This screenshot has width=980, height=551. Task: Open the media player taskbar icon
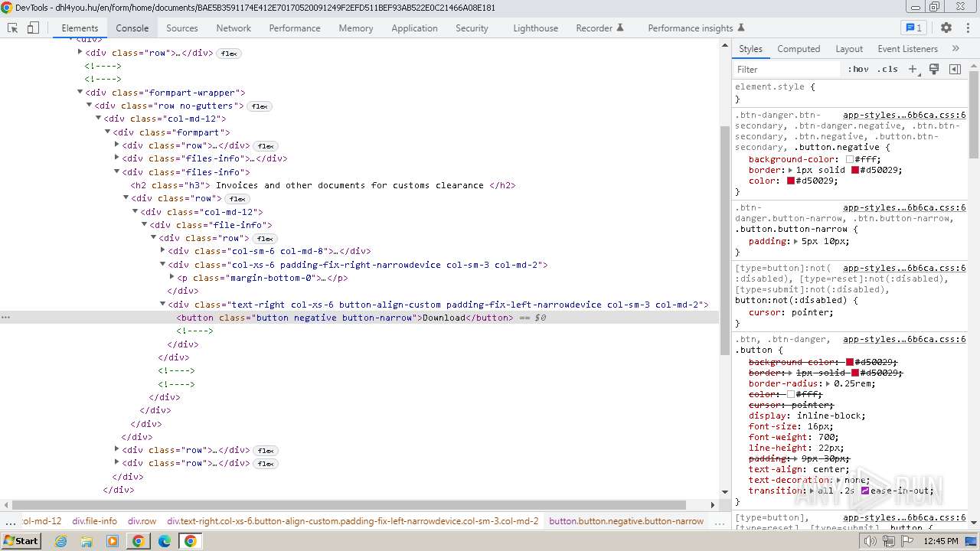(113, 541)
